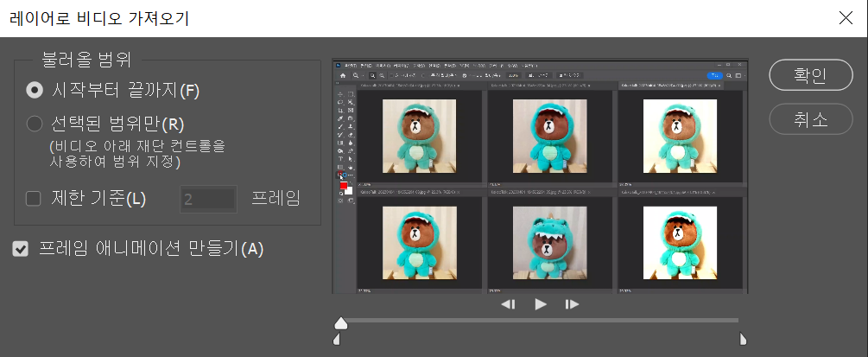Click the playhead slider handle

341,322
